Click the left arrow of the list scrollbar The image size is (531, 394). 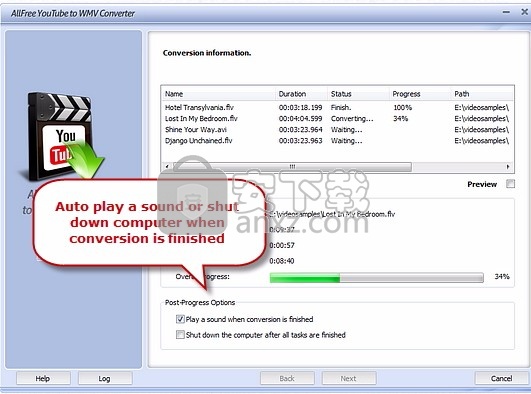[167, 167]
